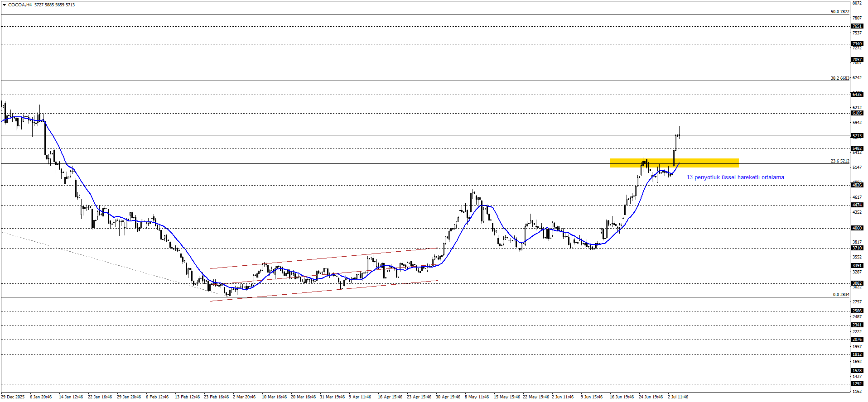
Task: Select the 0.0 2834 Fibonacci level label
Action: pyautogui.click(x=841, y=295)
